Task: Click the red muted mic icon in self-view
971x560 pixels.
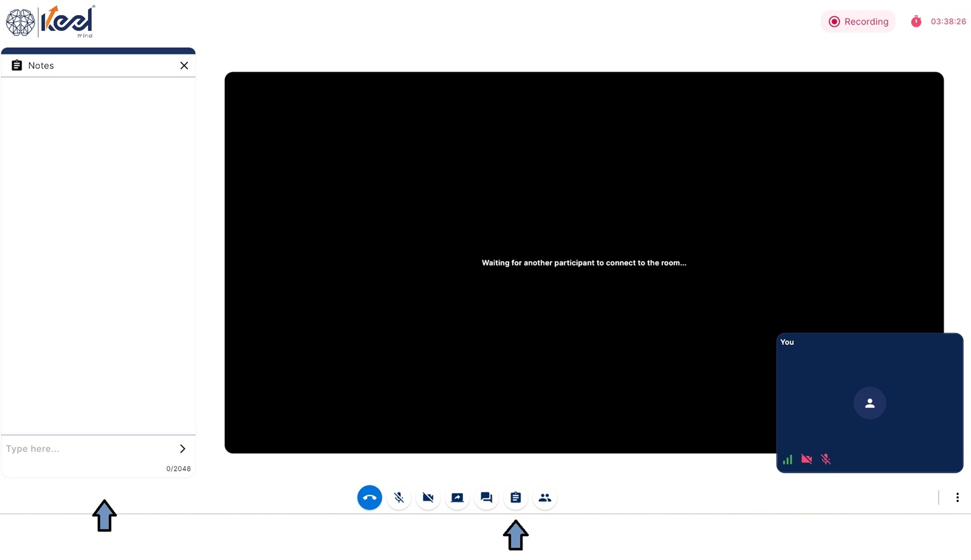Action: [826, 460]
